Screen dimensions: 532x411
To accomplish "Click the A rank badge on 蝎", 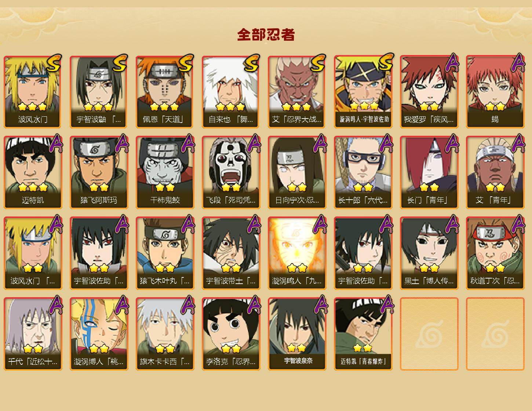I will [x=517, y=63].
